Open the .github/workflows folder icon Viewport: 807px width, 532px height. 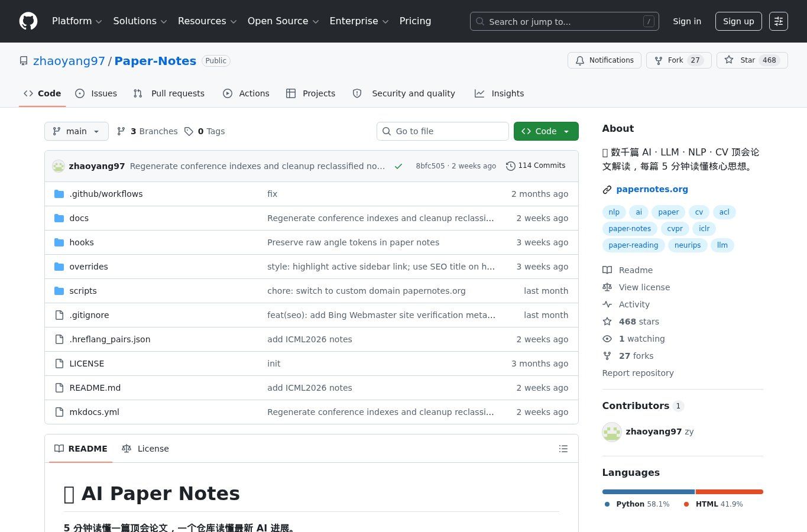59,194
